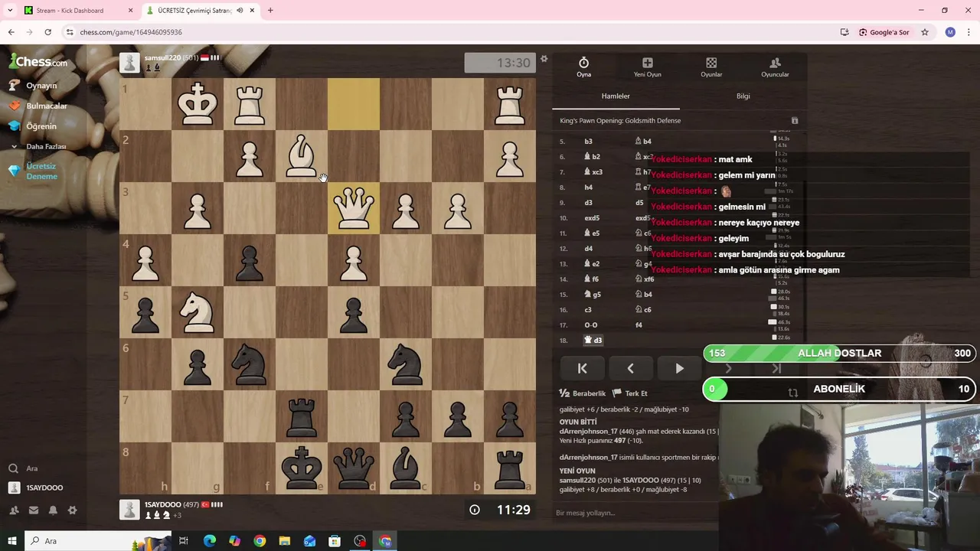Open 1SAYDOOO avatar below the board

pyautogui.click(x=129, y=510)
